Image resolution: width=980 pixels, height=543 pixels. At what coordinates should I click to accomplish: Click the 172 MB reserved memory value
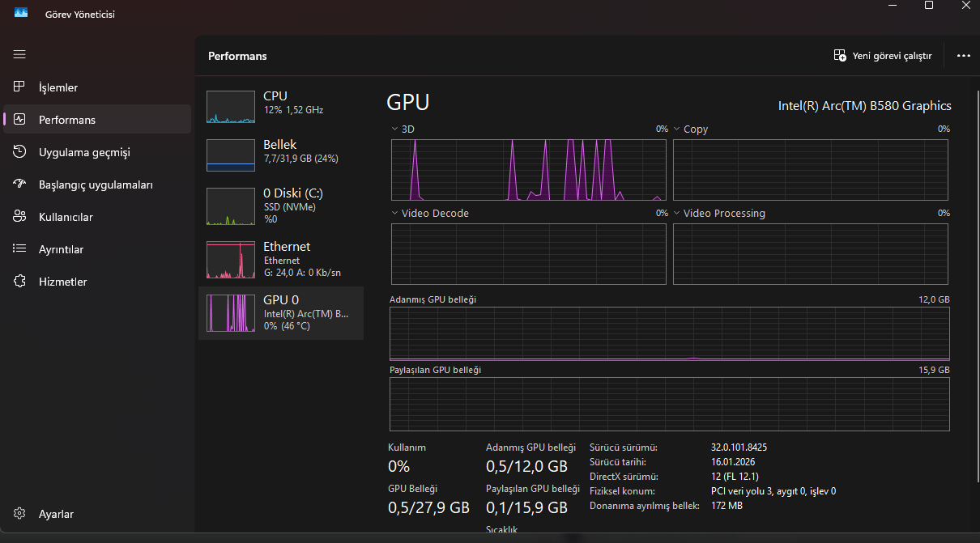726,505
